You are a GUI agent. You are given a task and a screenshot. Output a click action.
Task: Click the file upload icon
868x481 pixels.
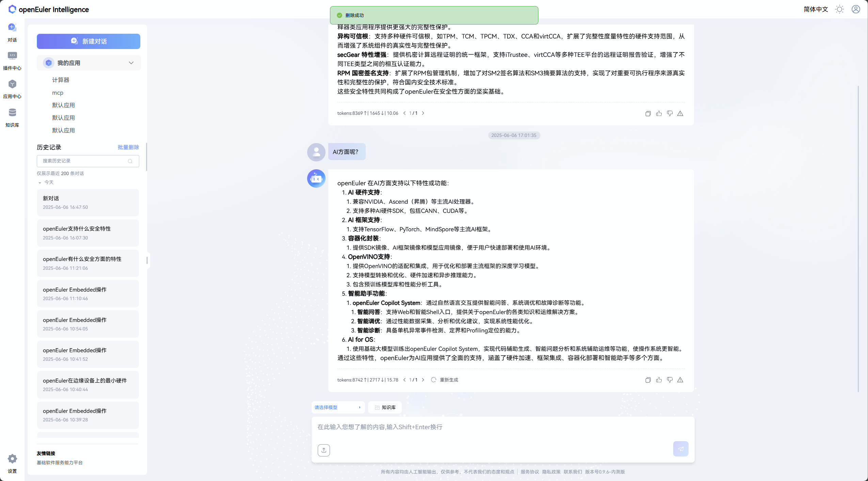324,450
